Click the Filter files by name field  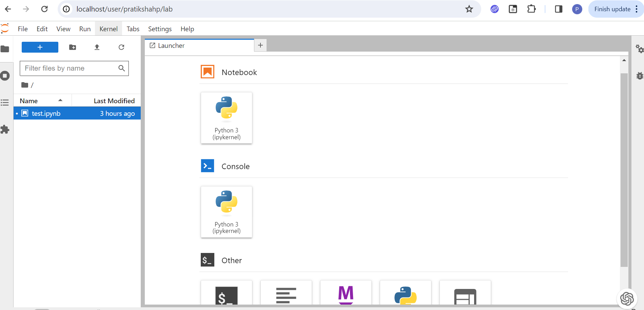70,68
